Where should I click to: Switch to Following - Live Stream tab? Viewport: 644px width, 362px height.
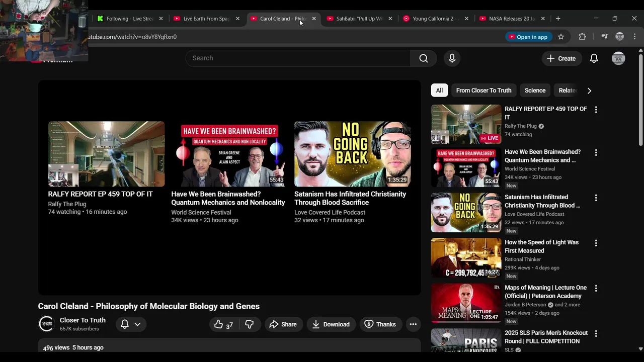tap(129, 19)
